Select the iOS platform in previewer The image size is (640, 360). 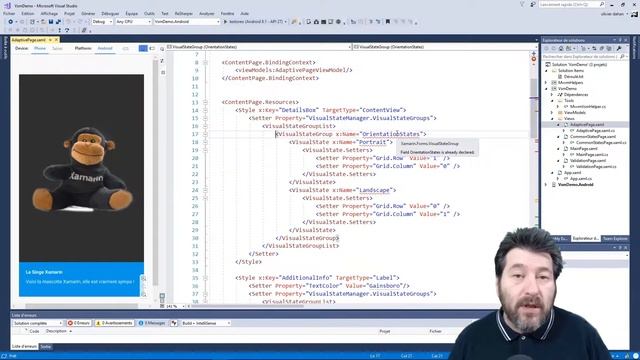point(125,49)
